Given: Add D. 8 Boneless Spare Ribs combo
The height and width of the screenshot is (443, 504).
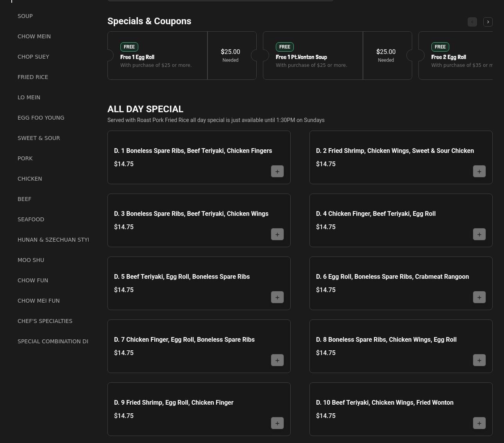Looking at the screenshot, I should [479, 360].
